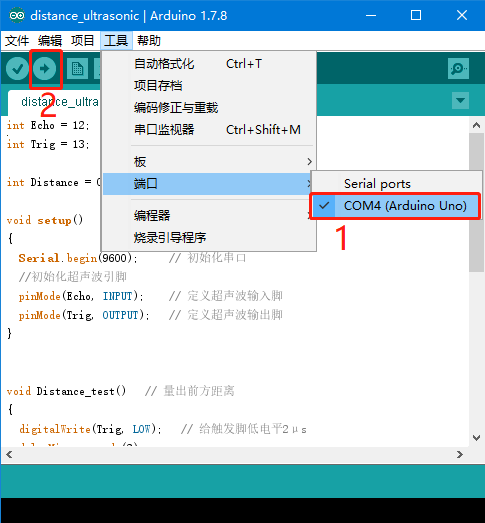The width and height of the screenshot is (485, 523).
Task: Click the horizontal scroll right arrow
Action: (460, 454)
